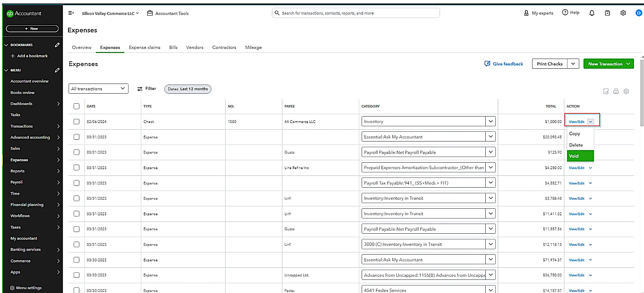The height and width of the screenshot is (293, 644).
Task: Open Payroll in sidebar
Action: [16, 182]
